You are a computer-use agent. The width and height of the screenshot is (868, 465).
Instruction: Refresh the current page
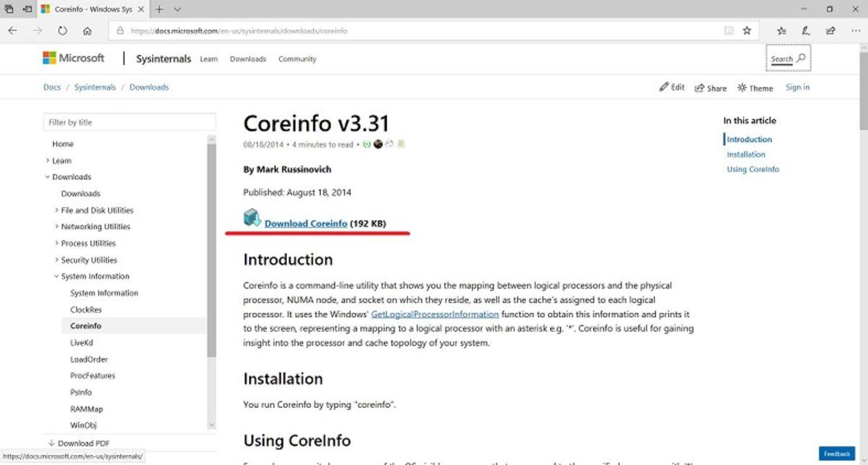tap(62, 30)
